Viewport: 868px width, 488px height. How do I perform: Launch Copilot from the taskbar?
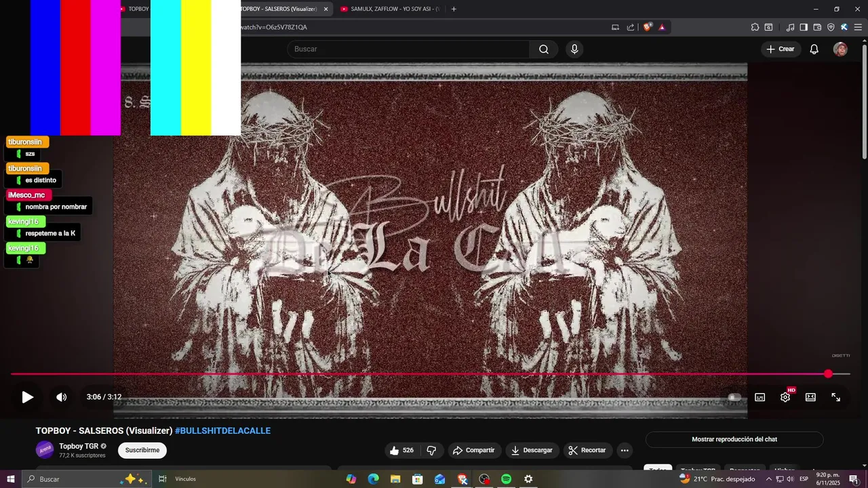coord(351,479)
